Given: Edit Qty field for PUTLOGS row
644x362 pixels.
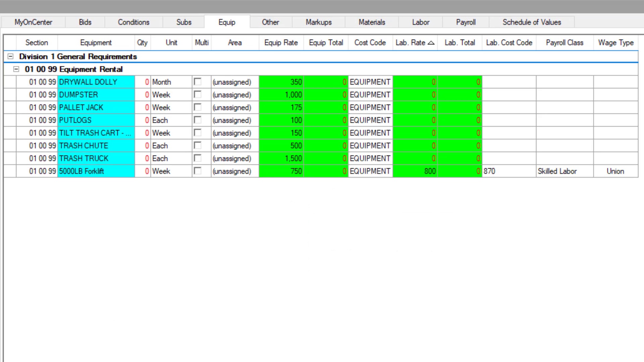Looking at the screenshot, I should [143, 120].
